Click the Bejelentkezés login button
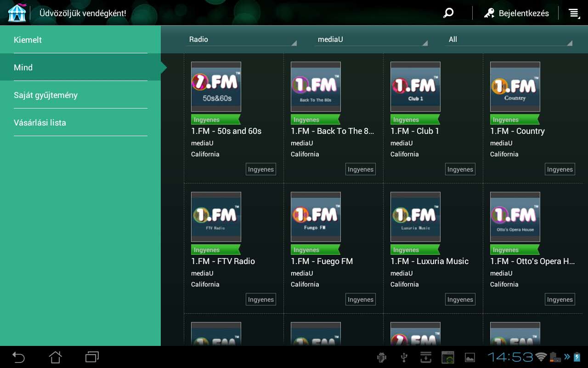The image size is (588, 368). (516, 13)
